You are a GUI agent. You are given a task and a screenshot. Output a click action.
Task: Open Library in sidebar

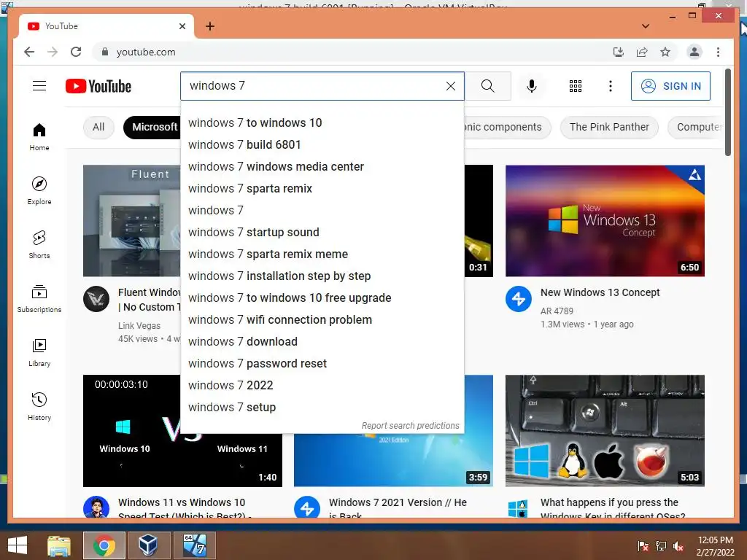pos(39,352)
